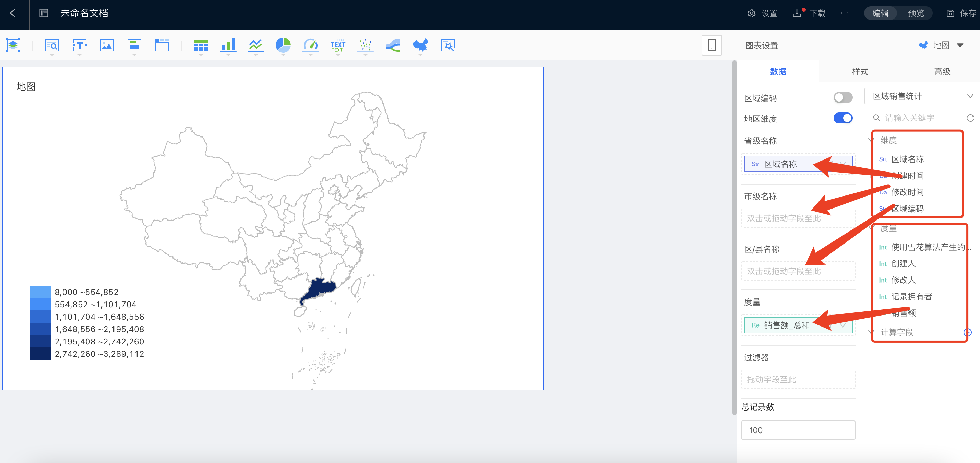Add a TEXT word cloud chart
Screen dimensions: 980x463
coord(338,45)
